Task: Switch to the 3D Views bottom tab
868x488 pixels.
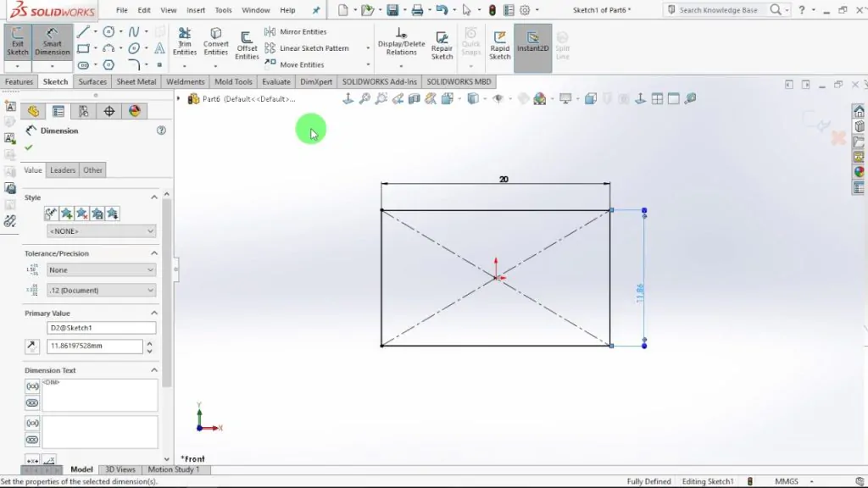Action: 120,469
